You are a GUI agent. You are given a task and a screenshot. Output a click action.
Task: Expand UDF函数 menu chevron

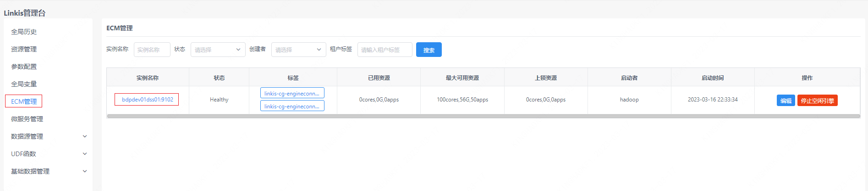point(84,154)
